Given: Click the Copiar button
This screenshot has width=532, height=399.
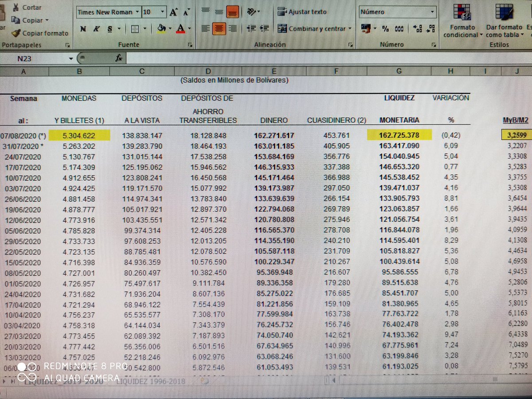Looking at the screenshot, I should point(27,20).
